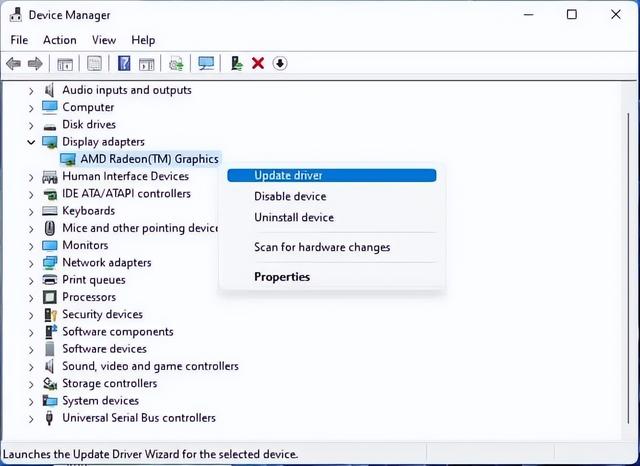This screenshot has height=466, width=640.
Task: Click the Audio inputs and outputs speaker icon
Action: [x=49, y=90]
